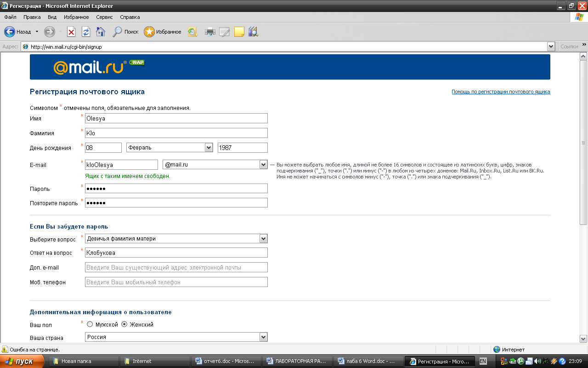The height and width of the screenshot is (368, 588).
Task: Click the WAP badge near logo
Action: [x=136, y=62]
